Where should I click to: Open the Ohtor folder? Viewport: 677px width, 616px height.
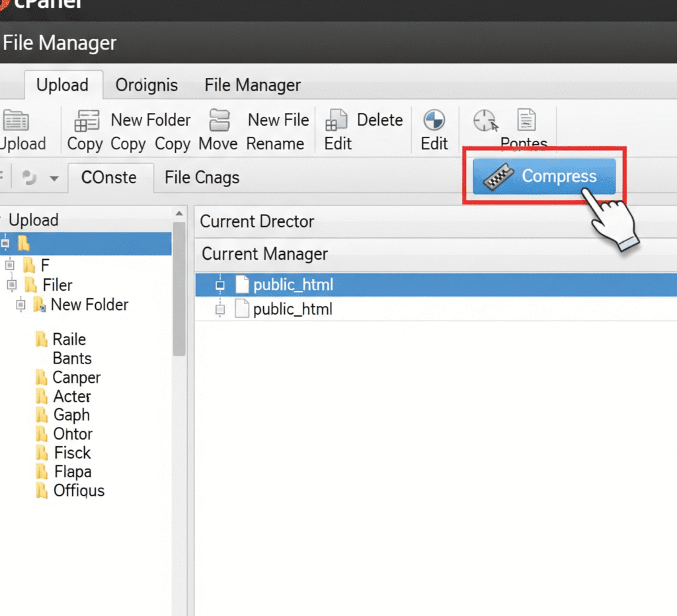coord(73,434)
